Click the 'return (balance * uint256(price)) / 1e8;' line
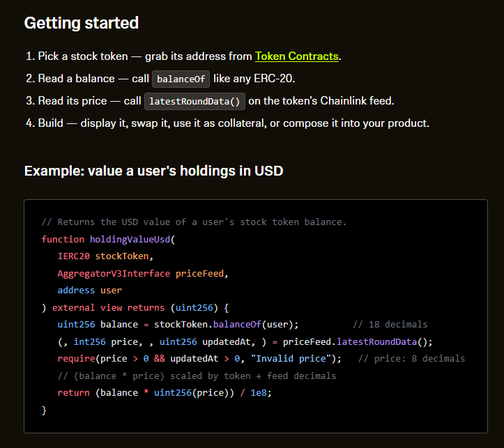This screenshot has height=448, width=504. (x=165, y=392)
